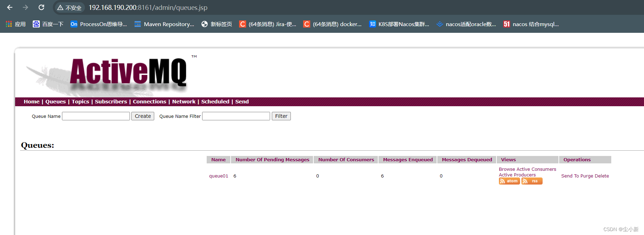Click the Queue Name Filter input field
Screen dimensions: 644x235
click(x=236, y=116)
